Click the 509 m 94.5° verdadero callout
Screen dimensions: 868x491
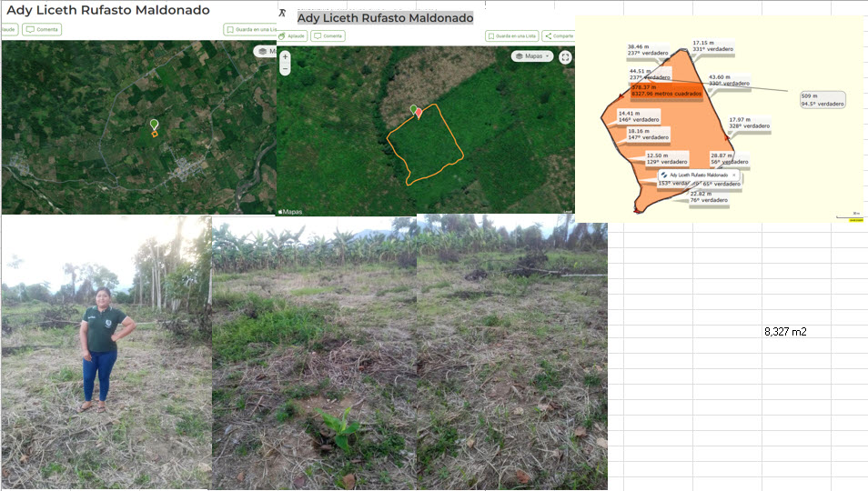click(823, 99)
